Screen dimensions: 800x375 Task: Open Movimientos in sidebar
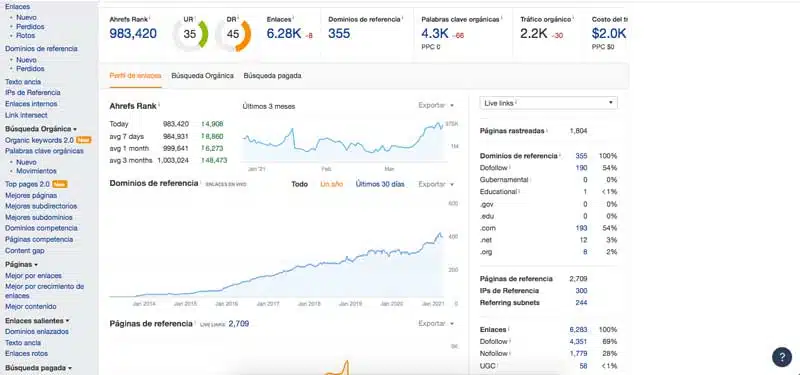point(36,171)
